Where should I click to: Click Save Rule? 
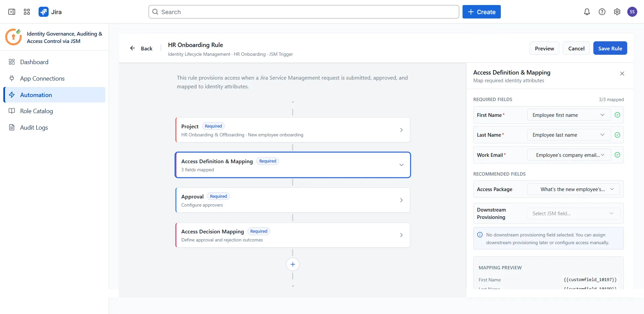click(x=610, y=48)
